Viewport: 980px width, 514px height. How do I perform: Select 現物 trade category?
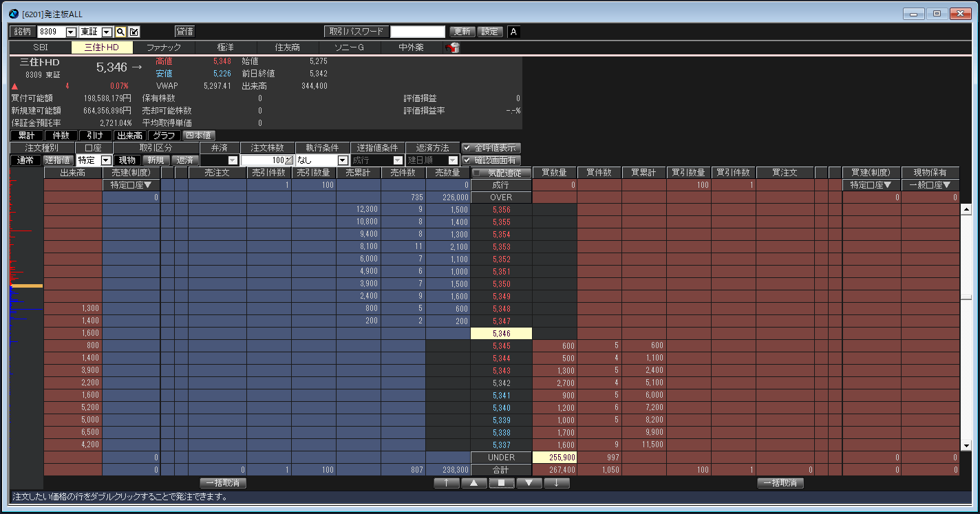pos(127,160)
